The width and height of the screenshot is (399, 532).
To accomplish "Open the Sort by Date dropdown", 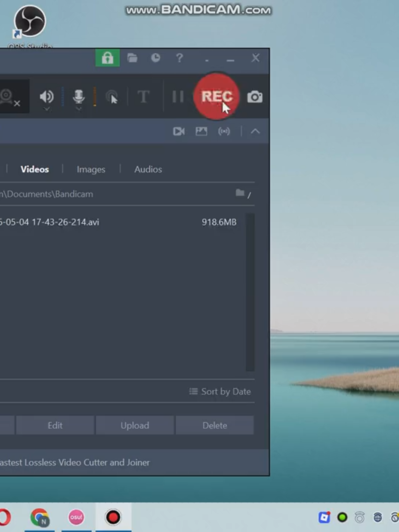I will coord(220,392).
